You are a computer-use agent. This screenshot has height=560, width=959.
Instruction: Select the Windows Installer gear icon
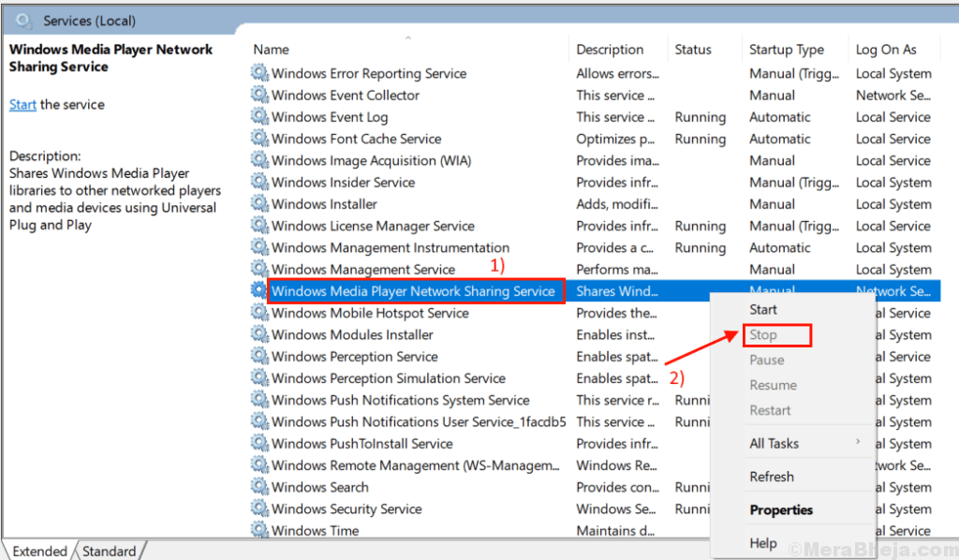click(x=259, y=204)
